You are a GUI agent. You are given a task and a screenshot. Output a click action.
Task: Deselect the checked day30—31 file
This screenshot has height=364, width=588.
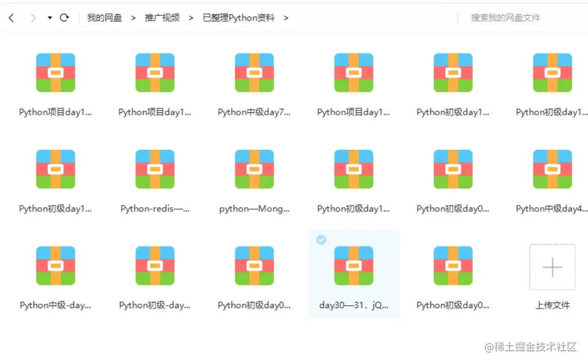click(x=321, y=240)
